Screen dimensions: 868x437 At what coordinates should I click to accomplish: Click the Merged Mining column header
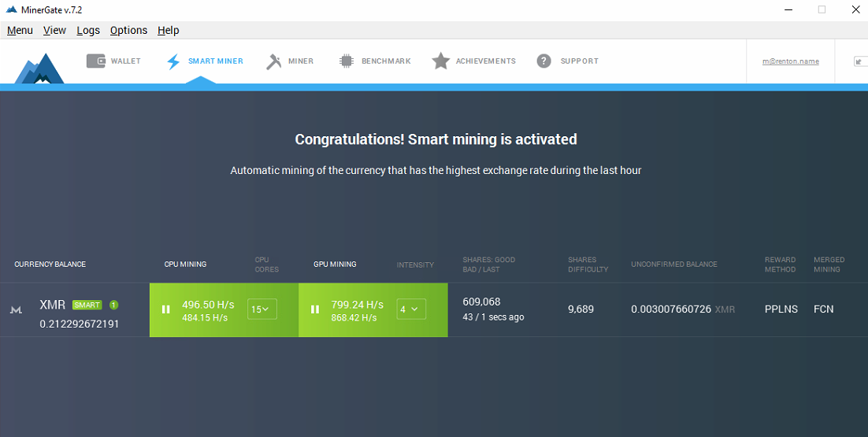click(829, 265)
